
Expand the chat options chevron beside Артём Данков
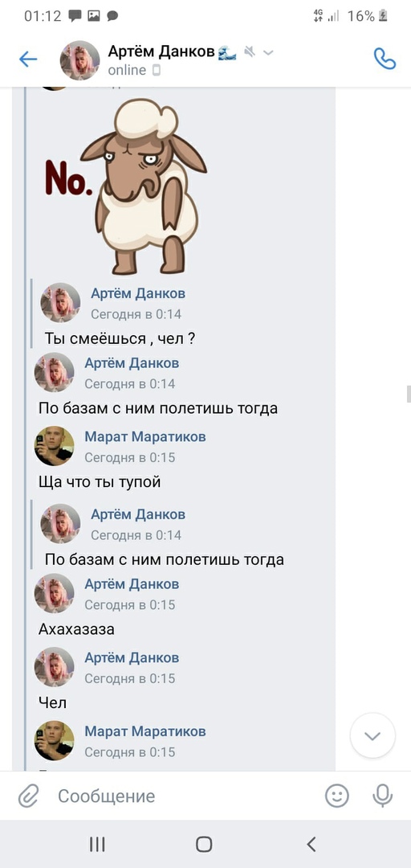point(268,52)
